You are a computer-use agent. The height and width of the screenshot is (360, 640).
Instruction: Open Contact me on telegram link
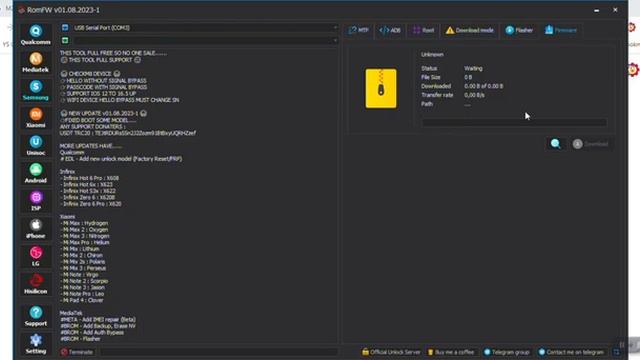[571, 352]
